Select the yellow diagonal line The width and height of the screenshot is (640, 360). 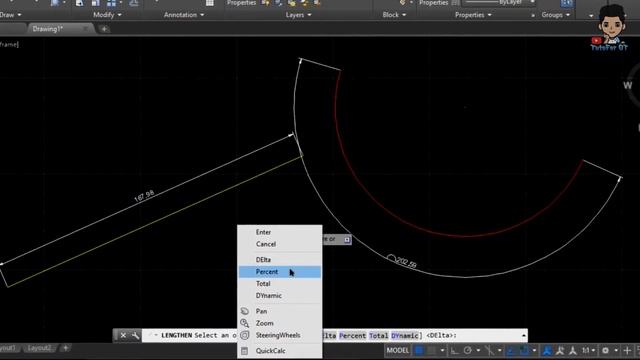click(x=155, y=221)
